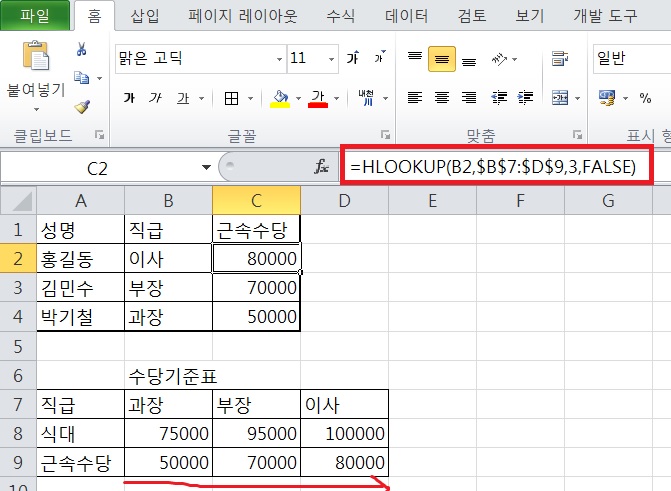Expand the Copy options arrow
This screenshot has width=671, height=491.
click(x=99, y=78)
